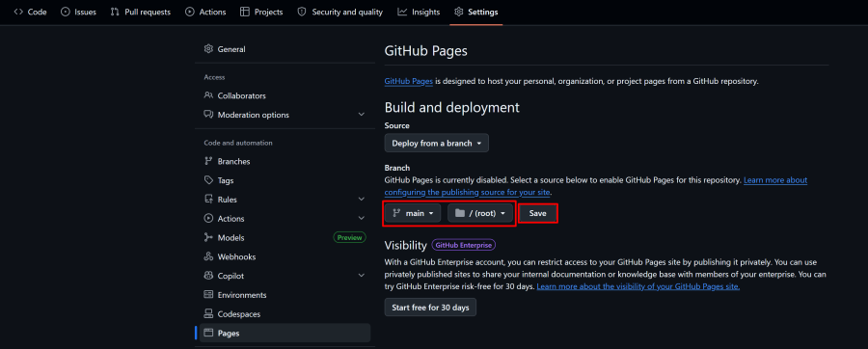
Task: Click the Tags icon in sidebar
Action: coord(208,180)
